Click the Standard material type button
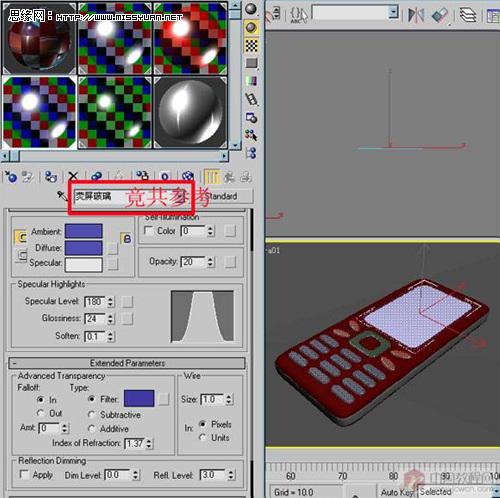 (x=224, y=196)
